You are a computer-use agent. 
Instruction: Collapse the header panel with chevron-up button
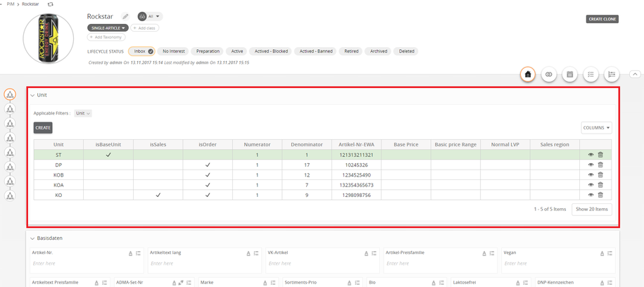click(635, 75)
